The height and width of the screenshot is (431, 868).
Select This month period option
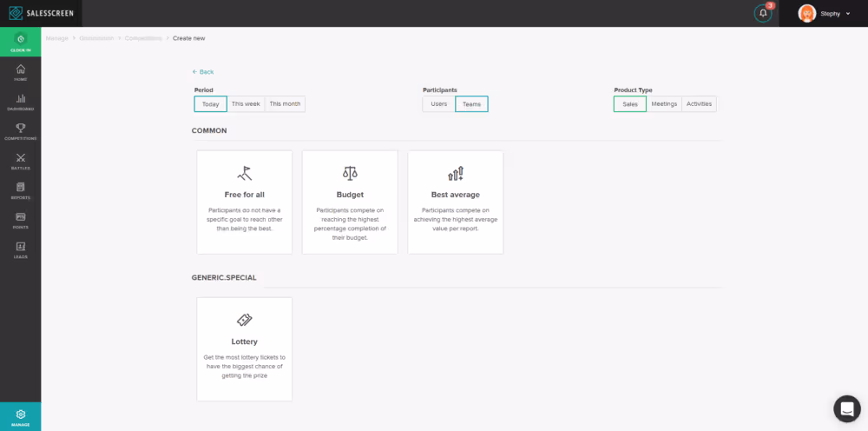[x=285, y=104]
